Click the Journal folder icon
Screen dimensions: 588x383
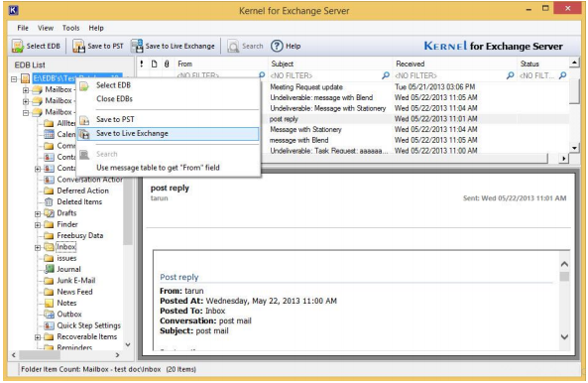[x=49, y=269]
